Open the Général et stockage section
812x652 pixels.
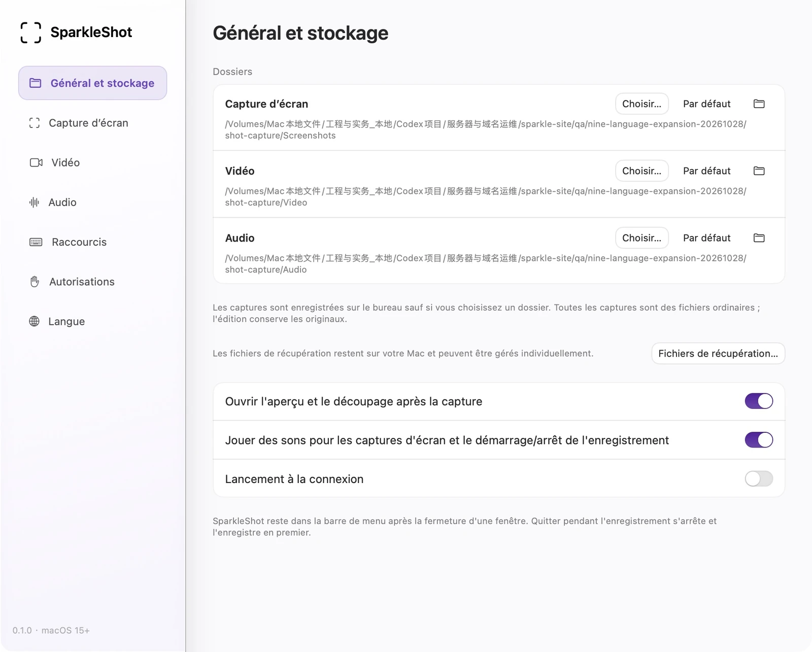[93, 83]
